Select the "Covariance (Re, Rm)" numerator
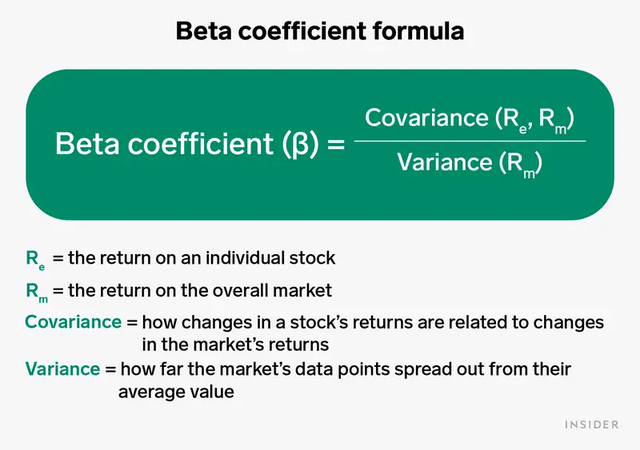This screenshot has width=640, height=450. [x=470, y=118]
